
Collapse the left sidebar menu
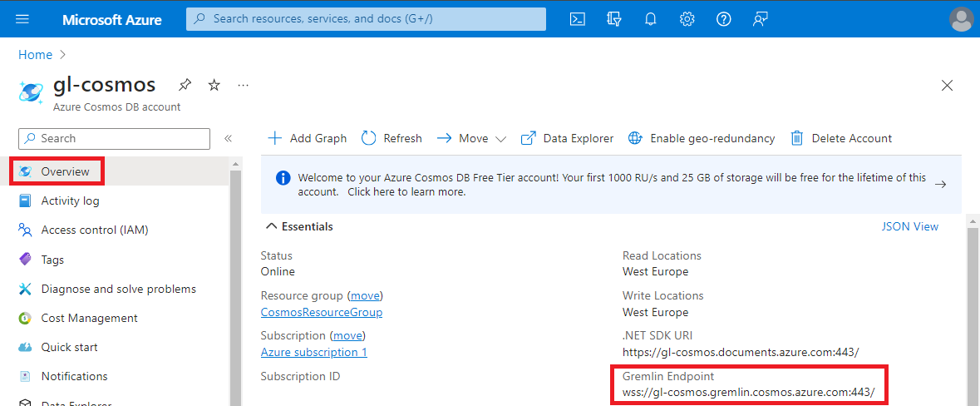tap(228, 139)
